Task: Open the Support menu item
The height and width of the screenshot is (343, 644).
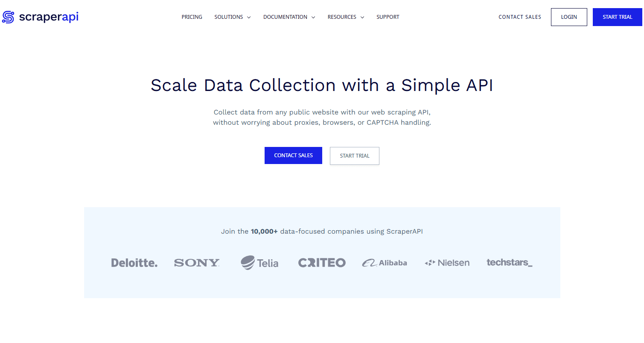Action: click(x=388, y=17)
